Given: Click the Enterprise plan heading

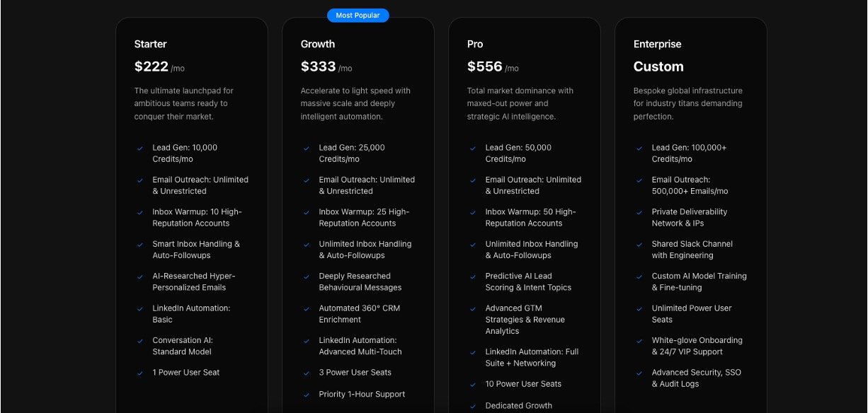Looking at the screenshot, I should point(657,44).
